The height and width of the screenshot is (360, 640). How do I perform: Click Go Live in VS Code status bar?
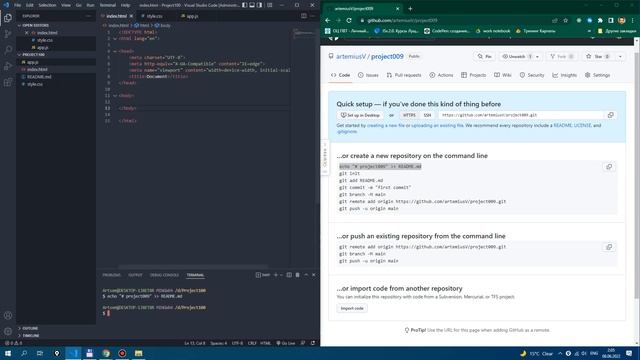pos(285,343)
